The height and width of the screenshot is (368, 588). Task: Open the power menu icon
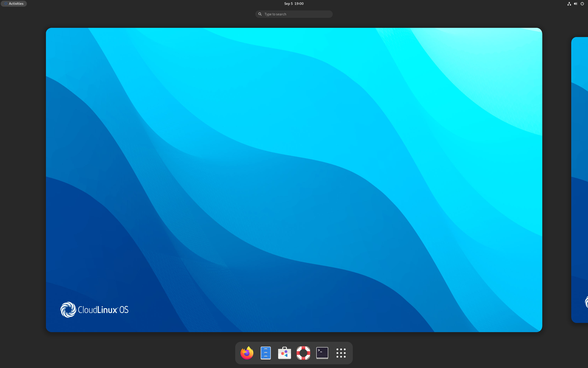(x=582, y=4)
